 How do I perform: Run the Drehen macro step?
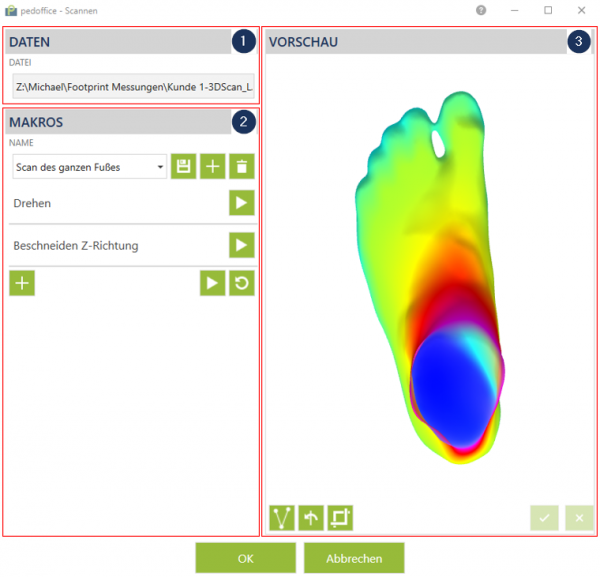pyautogui.click(x=242, y=203)
